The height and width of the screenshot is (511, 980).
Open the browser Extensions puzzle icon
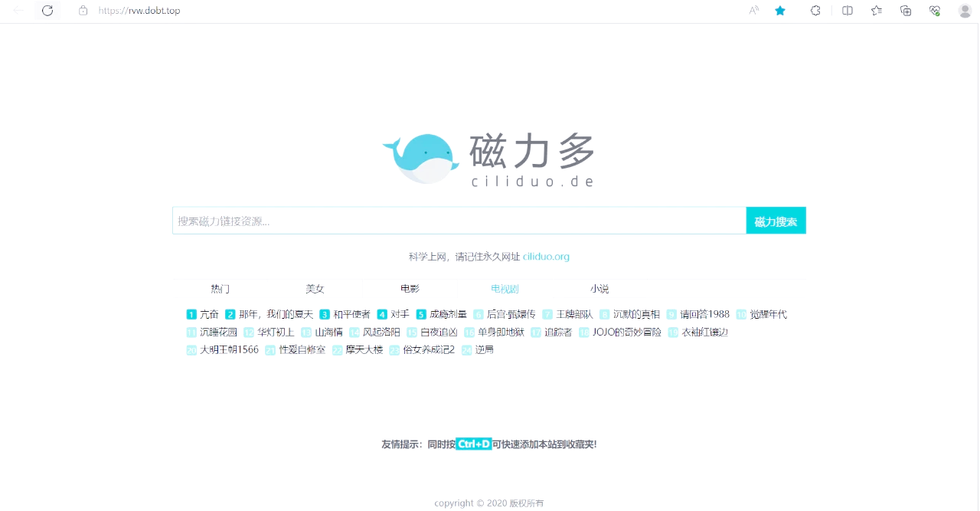click(815, 11)
